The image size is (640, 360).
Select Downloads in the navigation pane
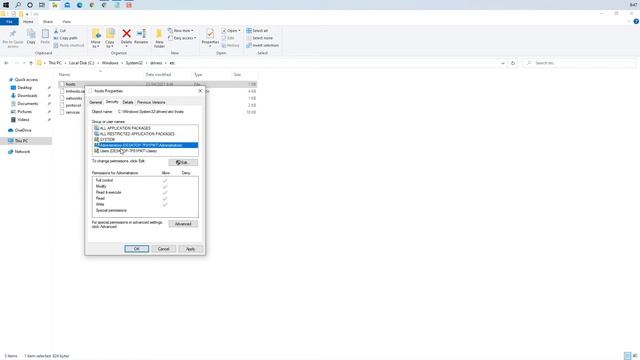(x=27, y=96)
